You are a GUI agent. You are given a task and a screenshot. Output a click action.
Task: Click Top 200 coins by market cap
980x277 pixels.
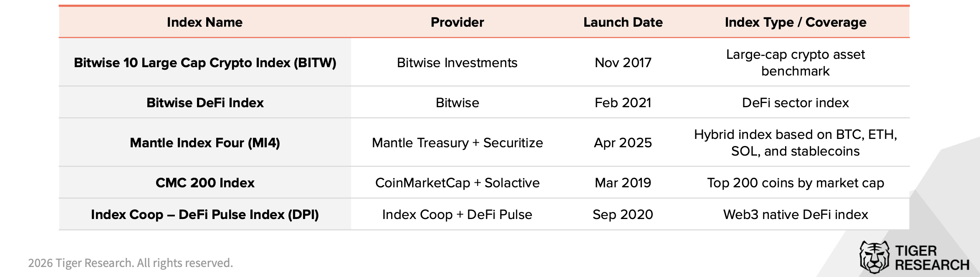click(796, 183)
